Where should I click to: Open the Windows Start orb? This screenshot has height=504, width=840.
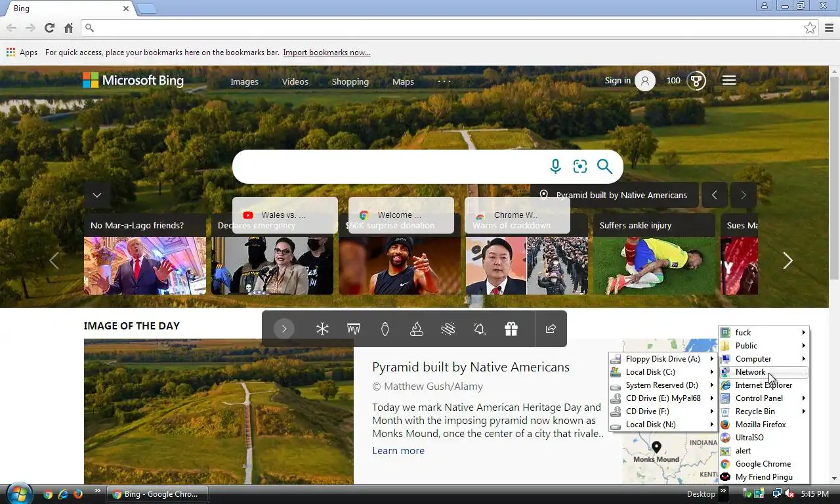coord(19,493)
